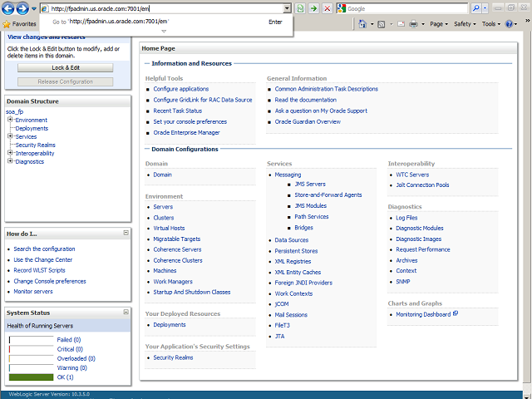Viewport: 532px width, 399px height.
Task: Collapse the System Status panel
Action: 126,312
